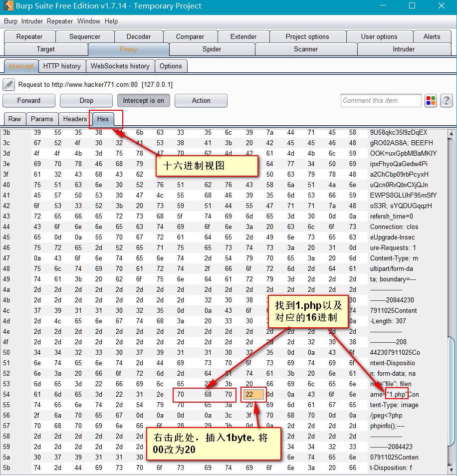Open the Window menu
The image size is (457, 476).
point(89,21)
